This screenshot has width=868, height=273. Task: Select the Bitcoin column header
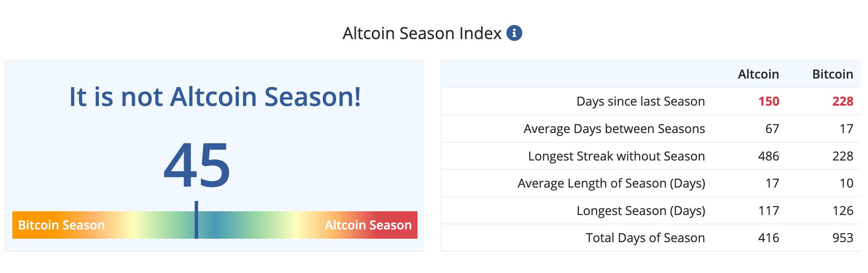[833, 74]
